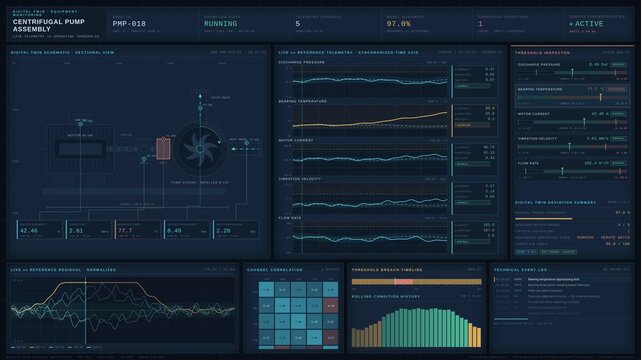Click the red cell in correlation matrix second row

coord(330,306)
